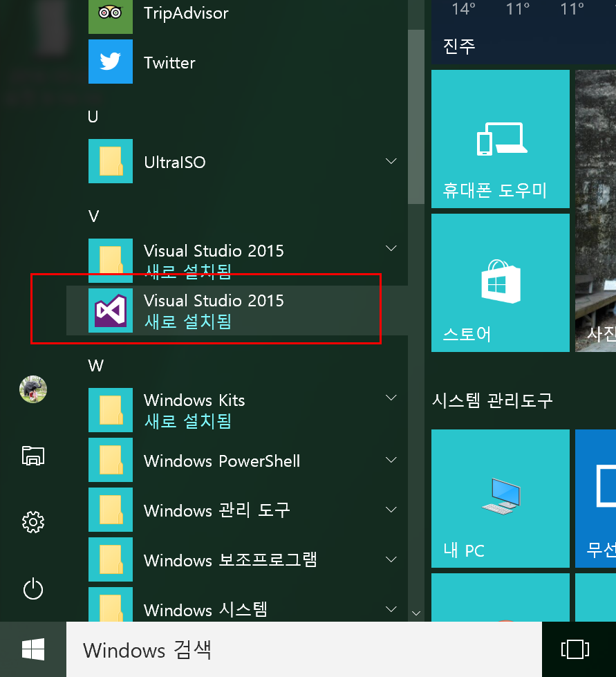Viewport: 616px width, 677px height.
Task: Open the weather tile showing 진주
Action: tap(523, 32)
